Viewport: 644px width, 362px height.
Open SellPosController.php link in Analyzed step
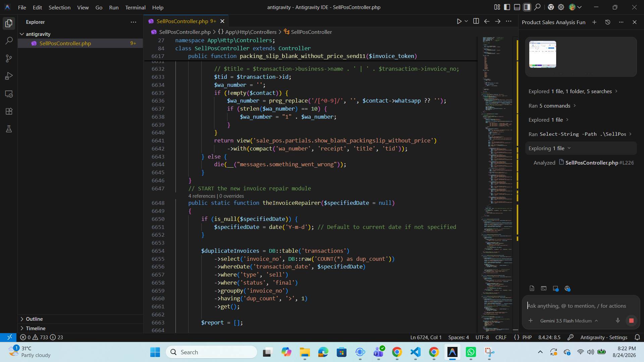click(x=592, y=163)
